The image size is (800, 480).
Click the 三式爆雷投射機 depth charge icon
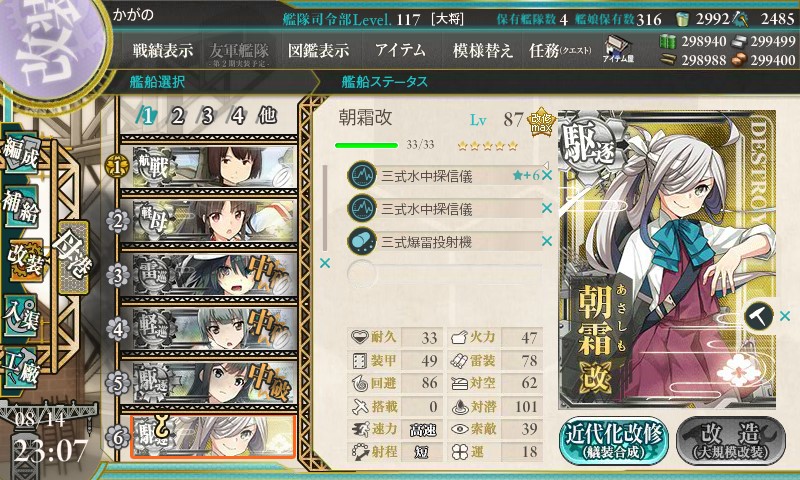[362, 241]
